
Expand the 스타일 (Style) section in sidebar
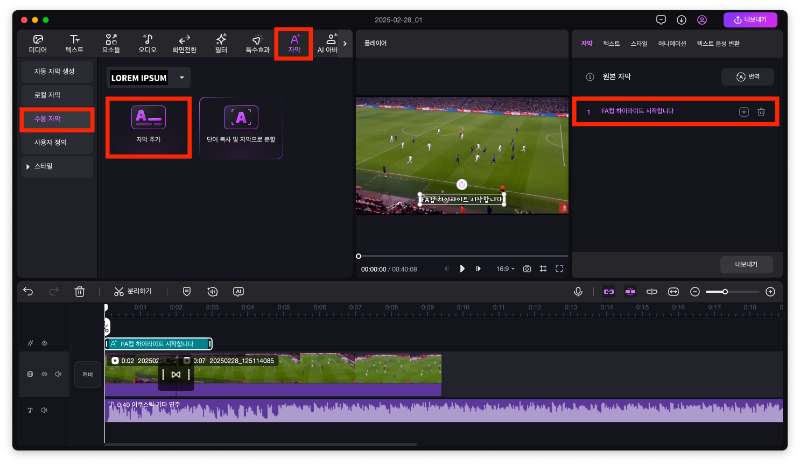[28, 166]
